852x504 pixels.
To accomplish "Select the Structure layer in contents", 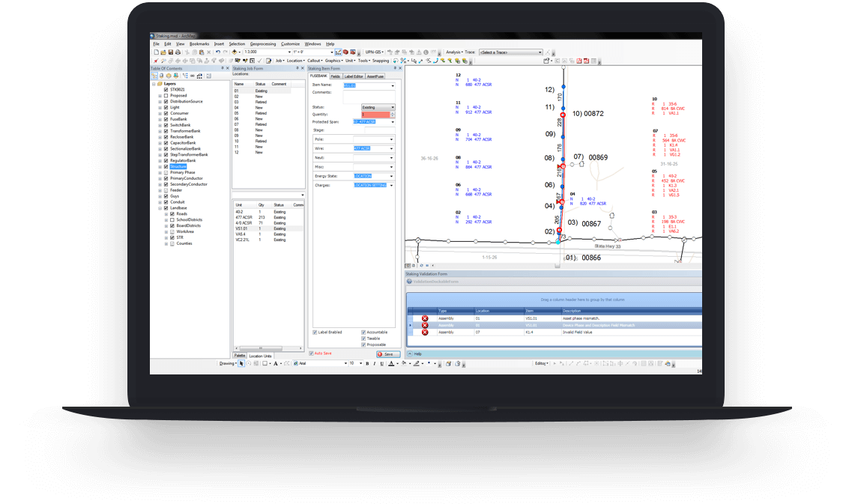I will pyautogui.click(x=178, y=167).
